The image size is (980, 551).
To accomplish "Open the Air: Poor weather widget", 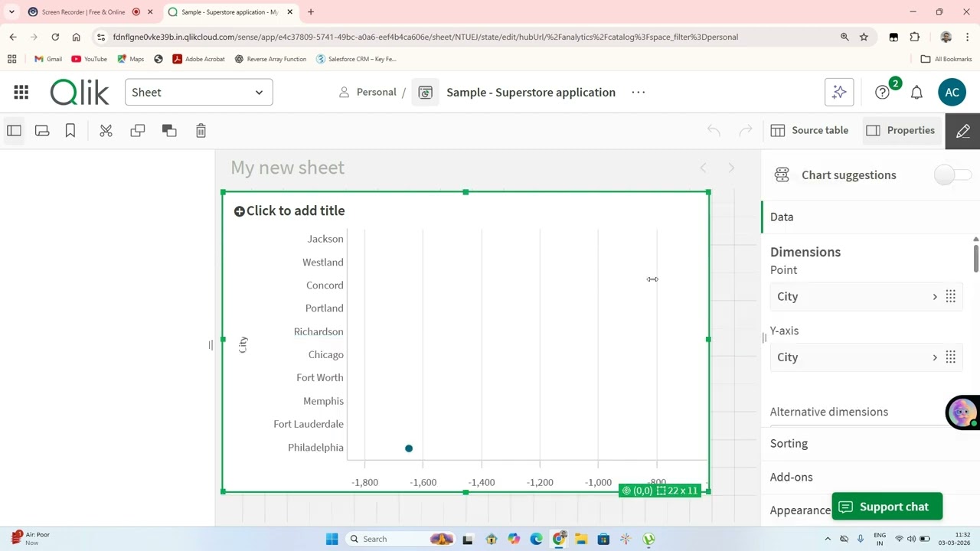I will pos(31,539).
